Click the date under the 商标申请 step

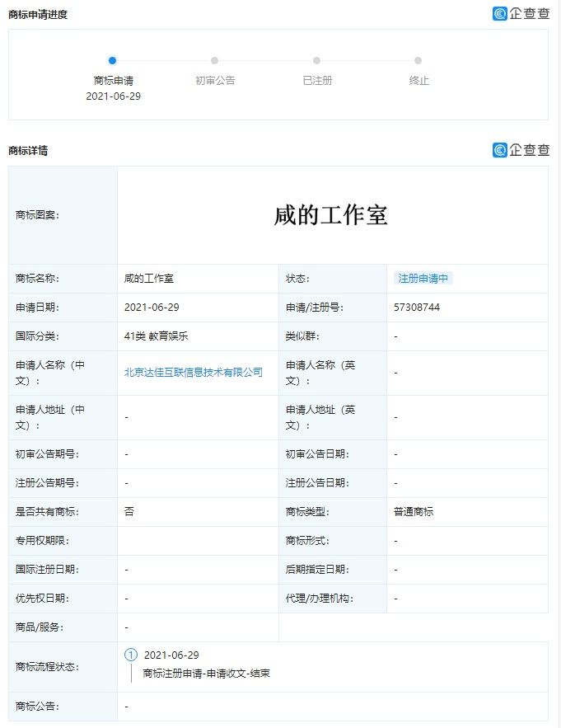coord(113,96)
